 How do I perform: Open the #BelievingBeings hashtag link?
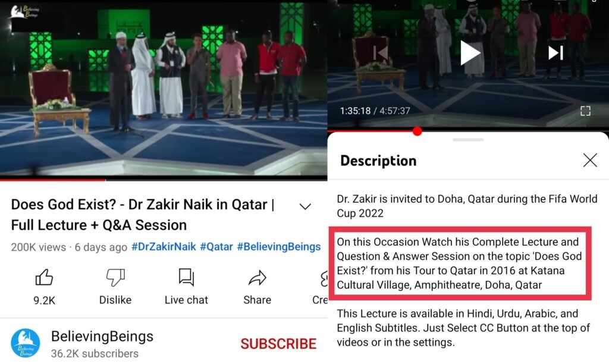[x=279, y=247]
